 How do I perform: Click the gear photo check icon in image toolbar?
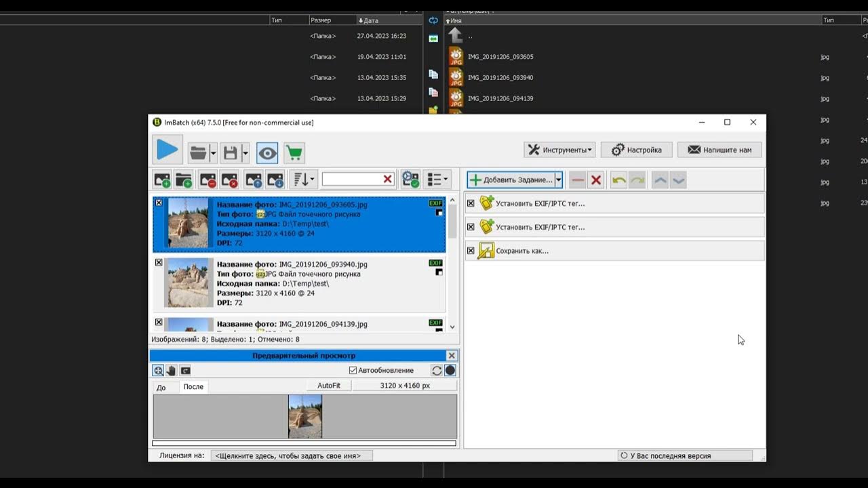pyautogui.click(x=410, y=180)
